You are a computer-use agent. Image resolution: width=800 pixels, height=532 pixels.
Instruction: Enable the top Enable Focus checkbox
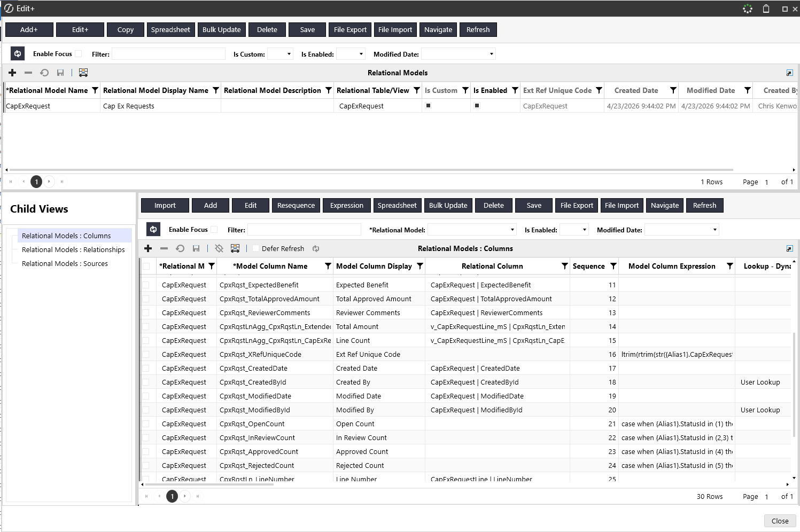click(79, 53)
